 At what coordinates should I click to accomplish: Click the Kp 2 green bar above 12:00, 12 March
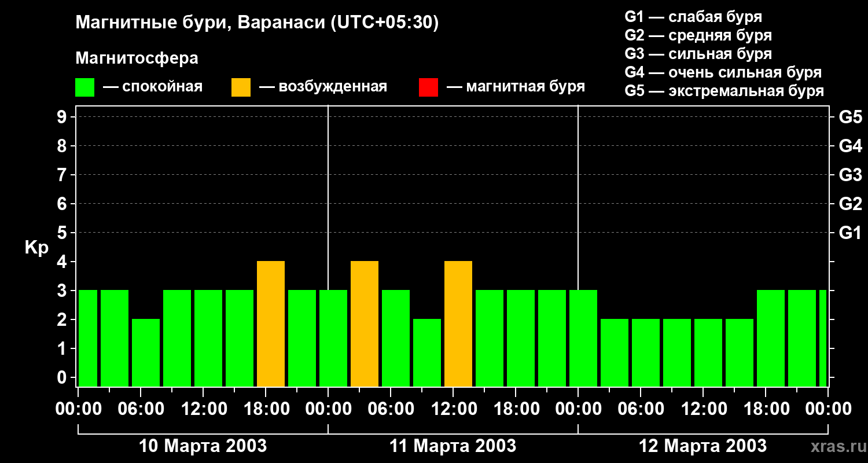pos(708,353)
